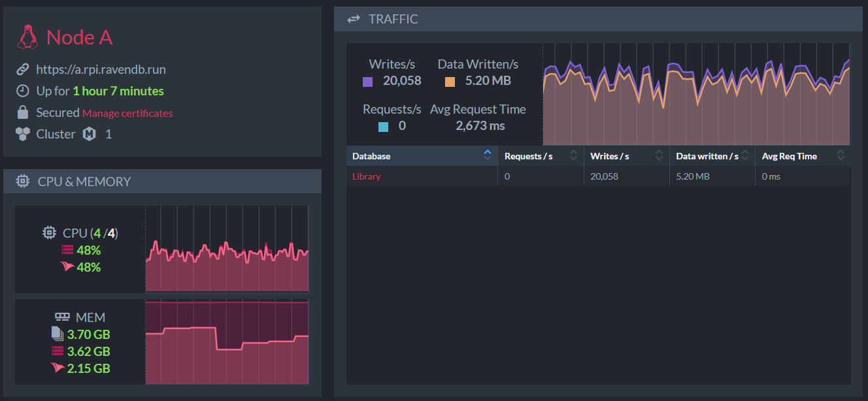
Task: Click the cluster cubes icon
Action: 23,134
